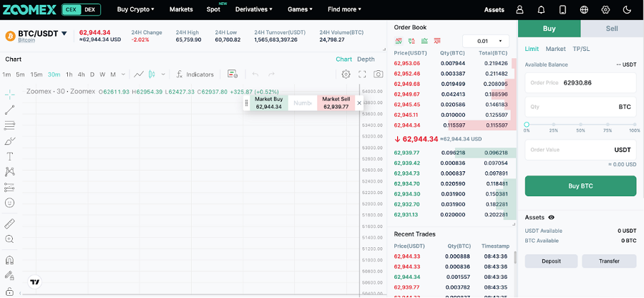The height and width of the screenshot is (298, 644).
Task: Show both bids and asks order book view
Action: pos(399,41)
